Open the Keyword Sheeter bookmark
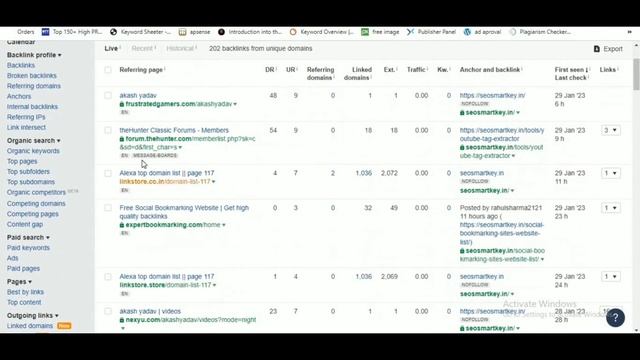640x360 pixels. (x=140, y=32)
